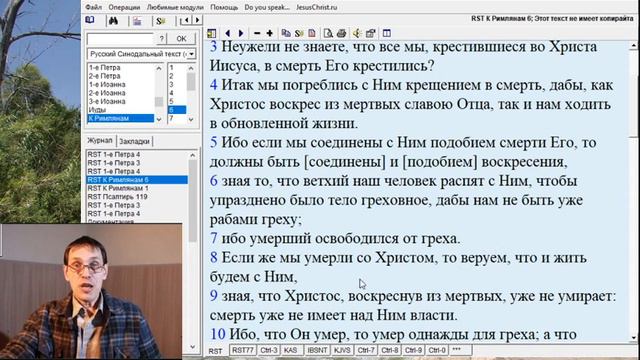The width and height of the screenshot is (640, 360).
Task: Open the JesusChrist.ru menu
Action: pyautogui.click(x=317, y=7)
